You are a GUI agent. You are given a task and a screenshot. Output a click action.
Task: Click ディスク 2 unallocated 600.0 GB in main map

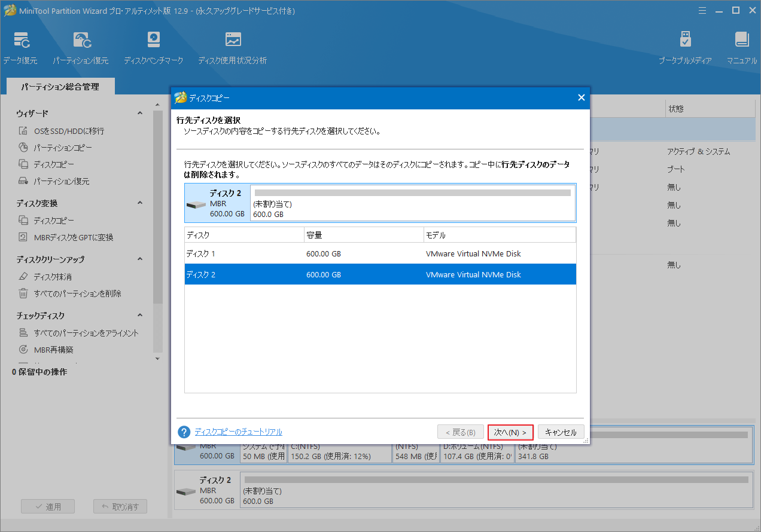[496, 491]
